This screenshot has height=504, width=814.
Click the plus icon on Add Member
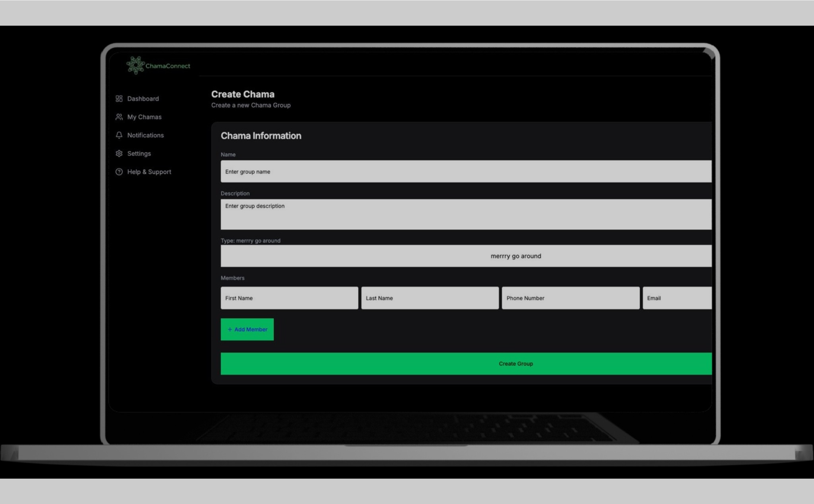tap(230, 329)
